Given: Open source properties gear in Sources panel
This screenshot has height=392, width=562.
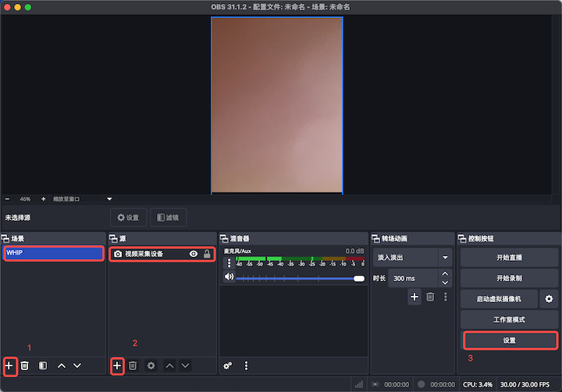Looking at the screenshot, I should pos(151,365).
